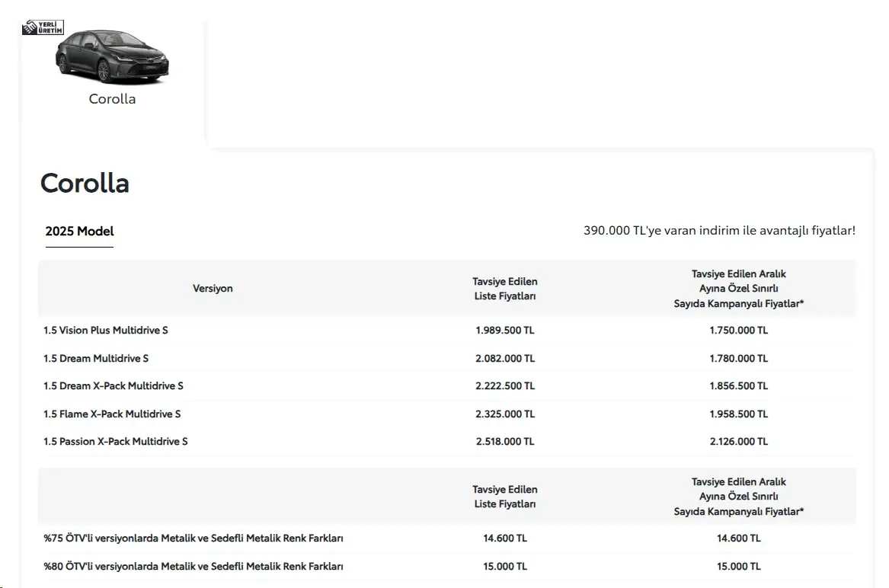Select the 1.5 Dream X-Pack Multidrive S version

pos(114,385)
